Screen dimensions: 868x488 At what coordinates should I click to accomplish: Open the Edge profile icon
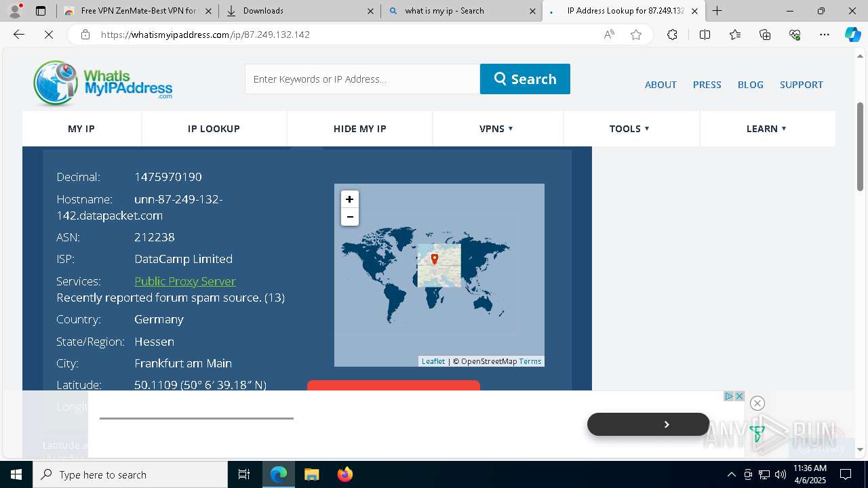coord(14,11)
